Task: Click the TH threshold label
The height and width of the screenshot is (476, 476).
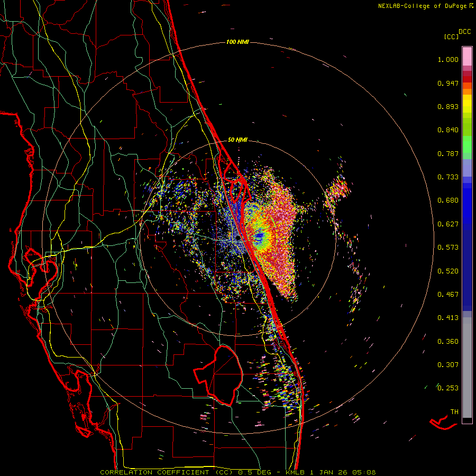Action: pos(454,412)
